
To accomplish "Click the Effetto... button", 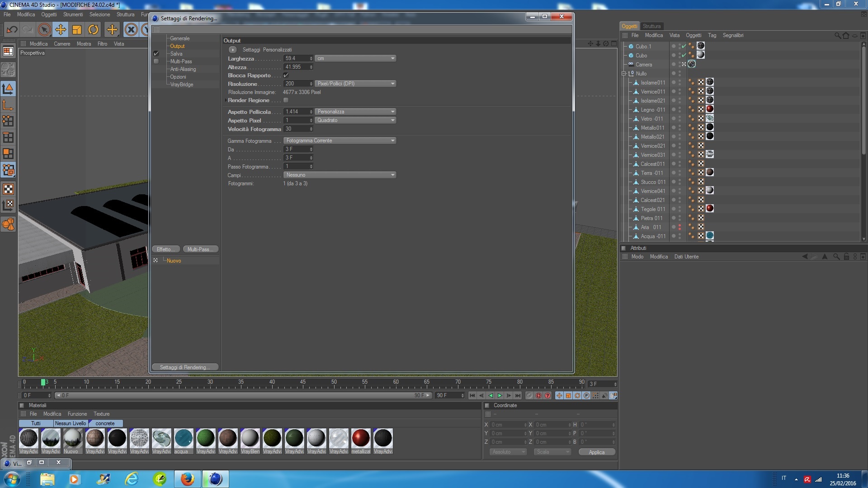I will coord(166,249).
